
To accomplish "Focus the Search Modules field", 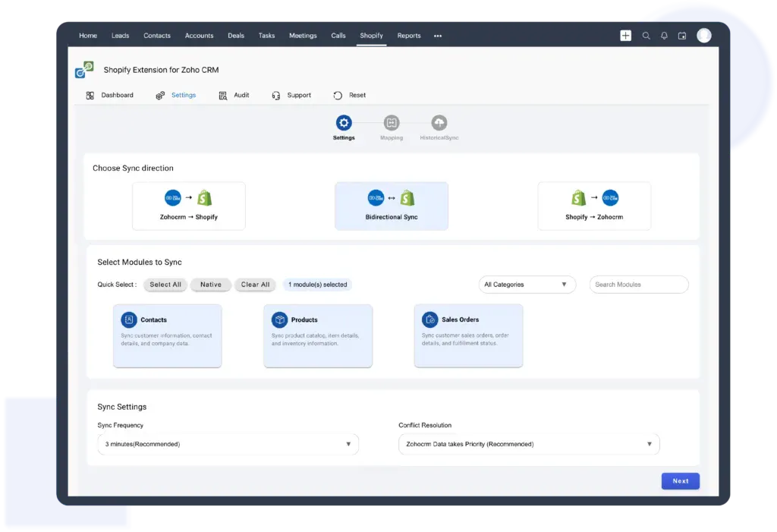I will pos(639,285).
